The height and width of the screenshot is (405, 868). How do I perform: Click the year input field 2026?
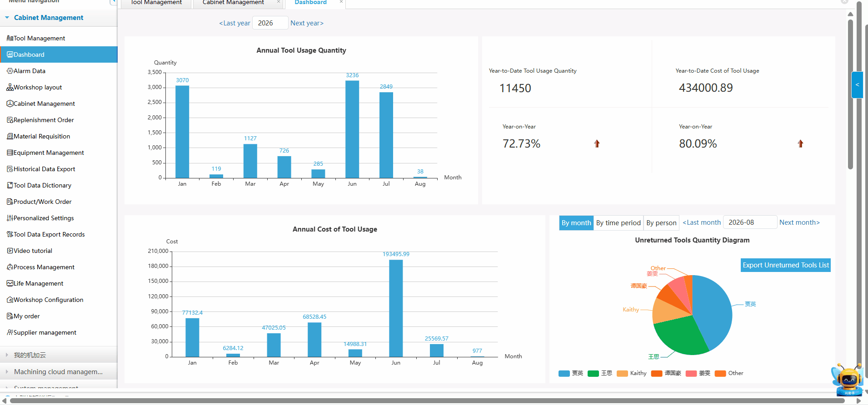pyautogui.click(x=270, y=23)
